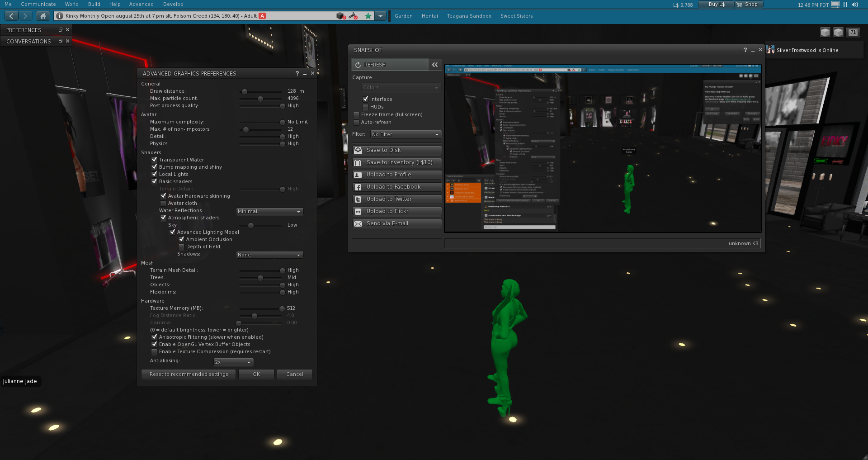
Task: Open the envelope notification icon showing 71
Action: 853,32
